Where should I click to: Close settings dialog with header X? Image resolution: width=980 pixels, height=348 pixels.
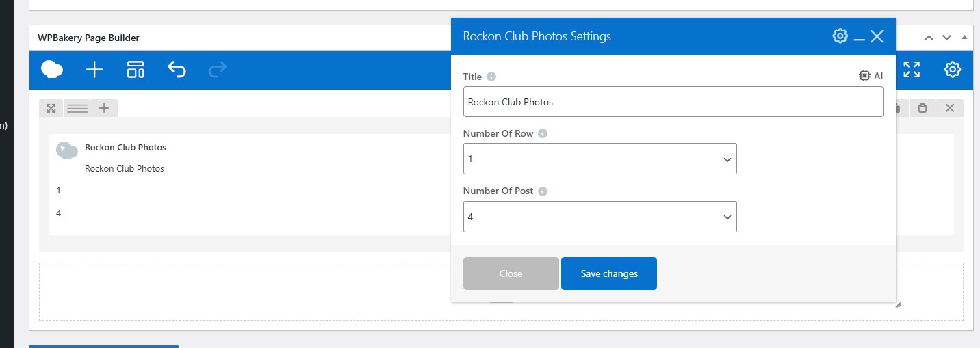point(877,36)
